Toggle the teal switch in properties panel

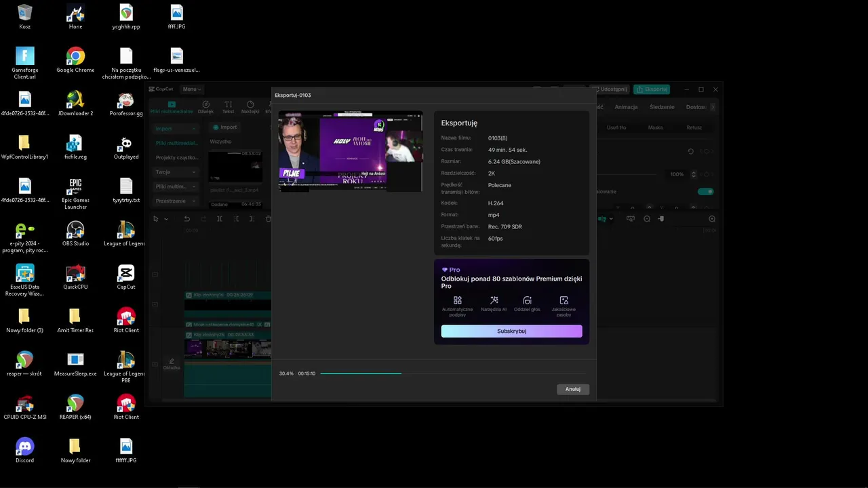click(x=706, y=192)
